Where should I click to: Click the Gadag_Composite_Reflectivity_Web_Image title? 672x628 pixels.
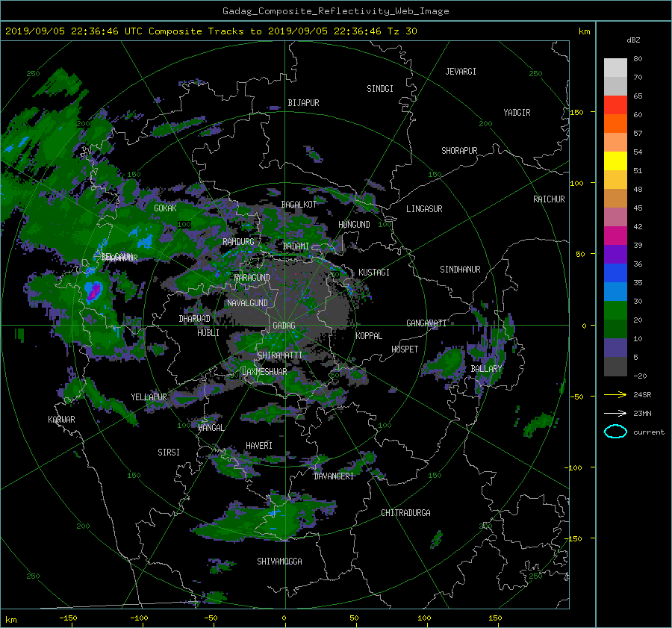(335, 11)
